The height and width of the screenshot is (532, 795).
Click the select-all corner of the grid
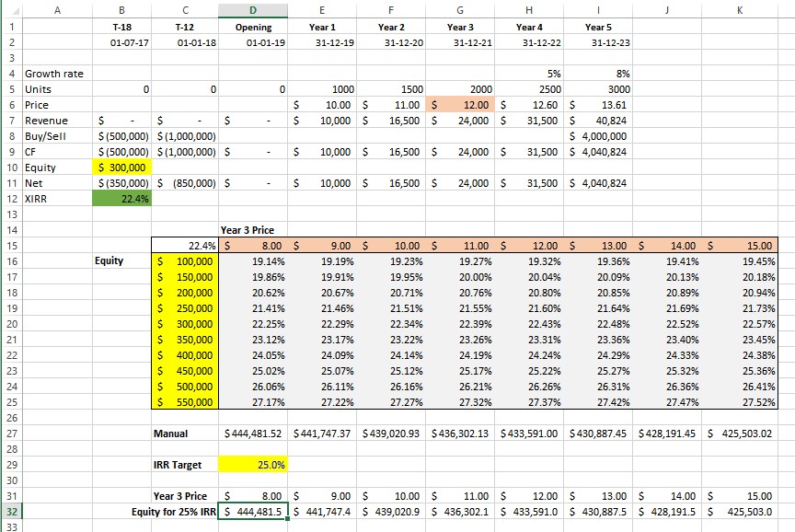pyautogui.click(x=10, y=9)
